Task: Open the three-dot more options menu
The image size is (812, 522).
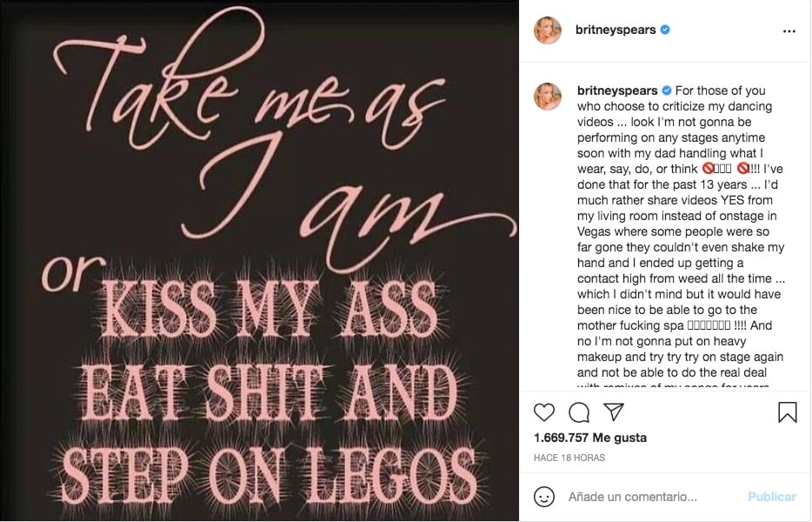Action: click(789, 30)
